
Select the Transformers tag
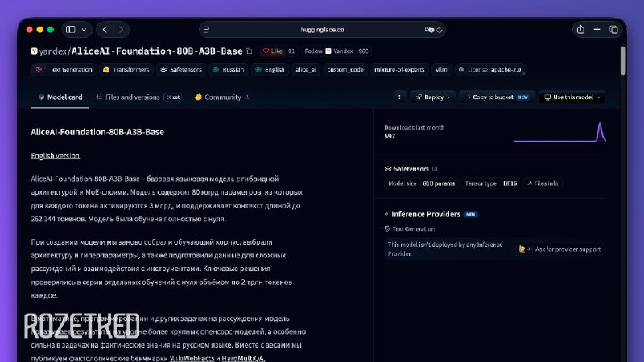(x=126, y=70)
